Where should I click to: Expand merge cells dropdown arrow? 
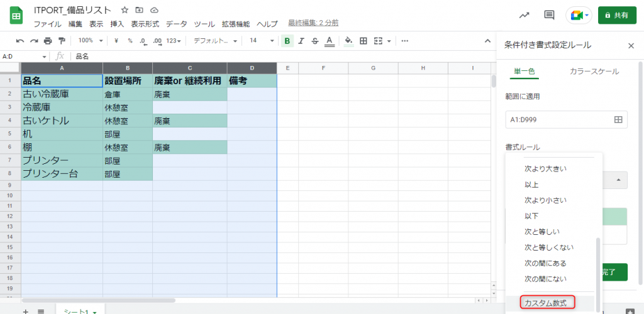coord(388,41)
